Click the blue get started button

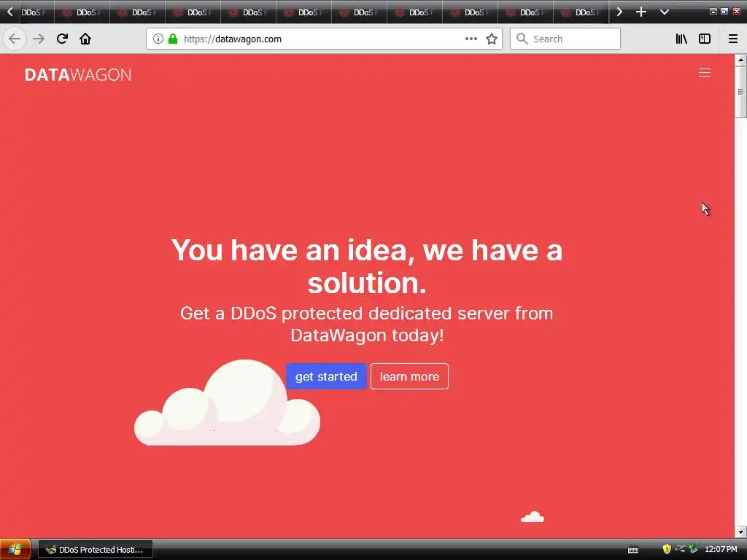point(326,376)
